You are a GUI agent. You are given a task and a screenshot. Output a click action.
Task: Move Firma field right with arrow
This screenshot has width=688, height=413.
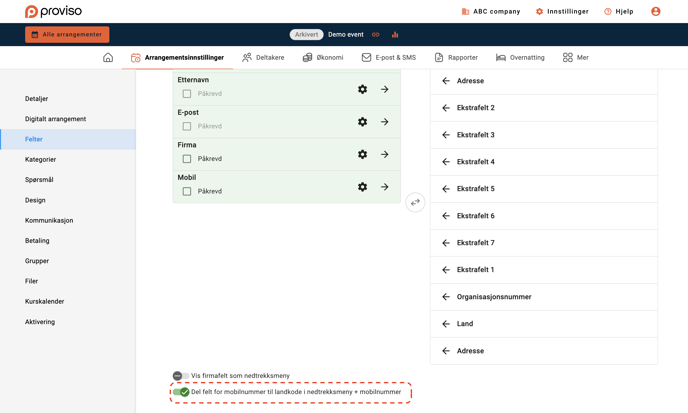coord(385,155)
